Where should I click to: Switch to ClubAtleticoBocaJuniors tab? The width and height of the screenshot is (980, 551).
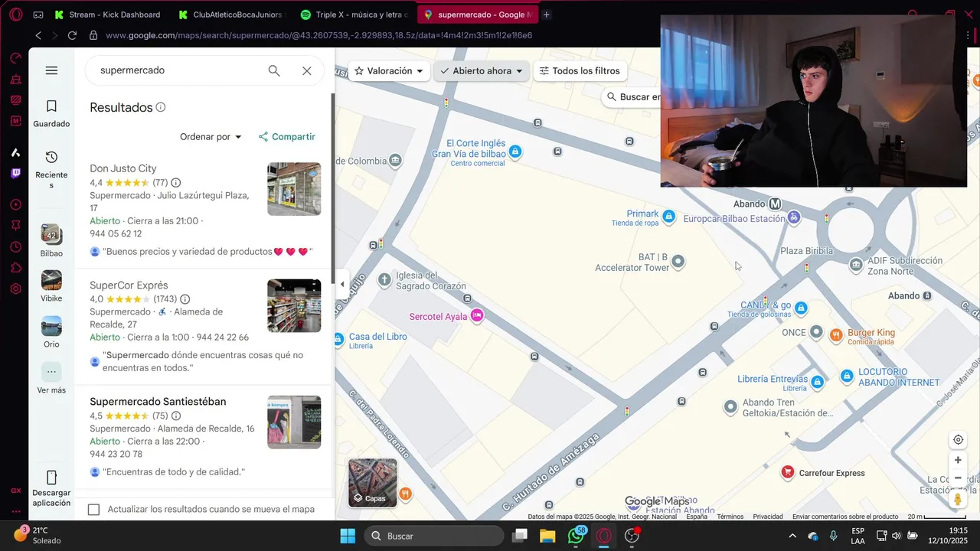(230, 15)
